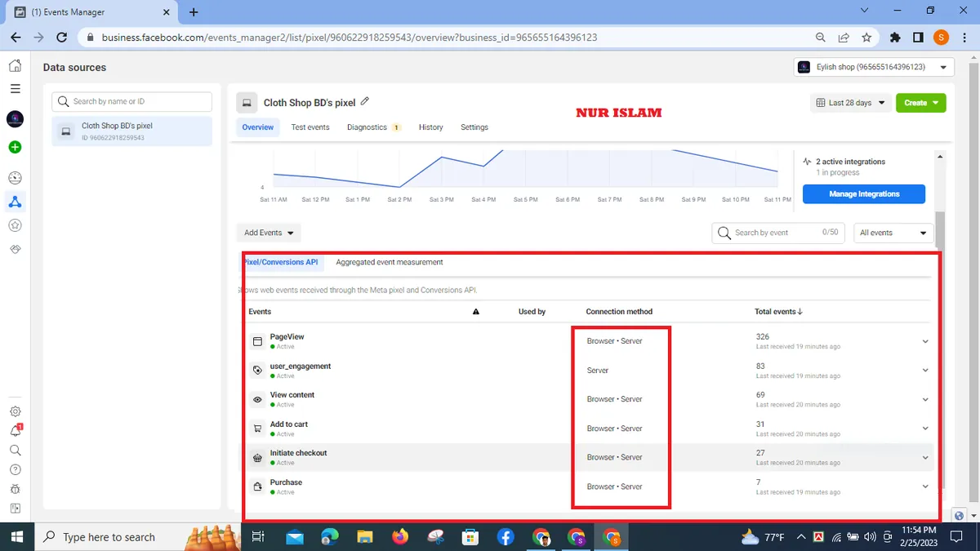Open the Eylish shop business account dropdown
Screen dimensions: 980x551
(874, 67)
